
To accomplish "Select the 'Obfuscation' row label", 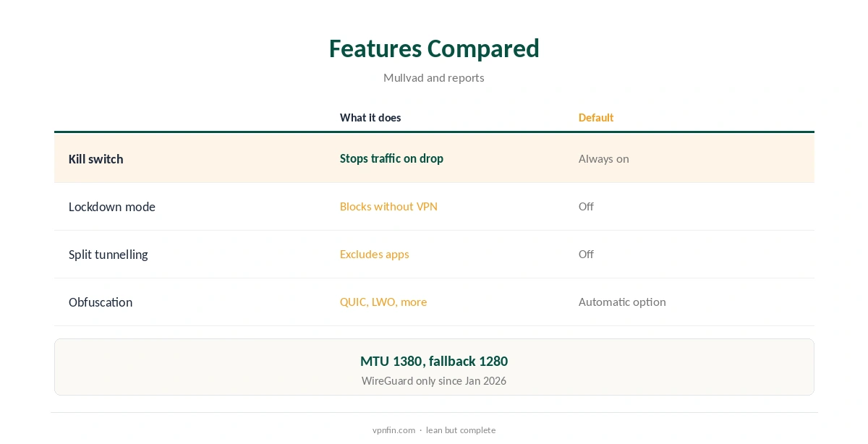I will coord(101,302).
